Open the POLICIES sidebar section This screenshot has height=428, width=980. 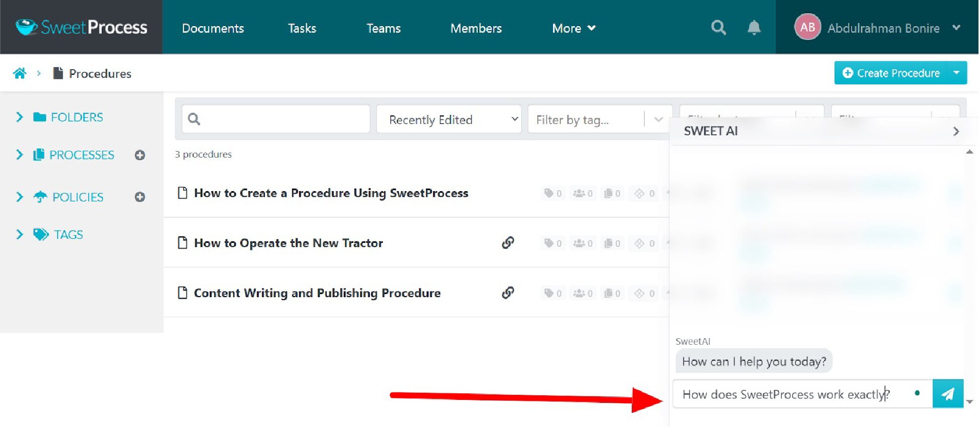pyautogui.click(x=78, y=197)
